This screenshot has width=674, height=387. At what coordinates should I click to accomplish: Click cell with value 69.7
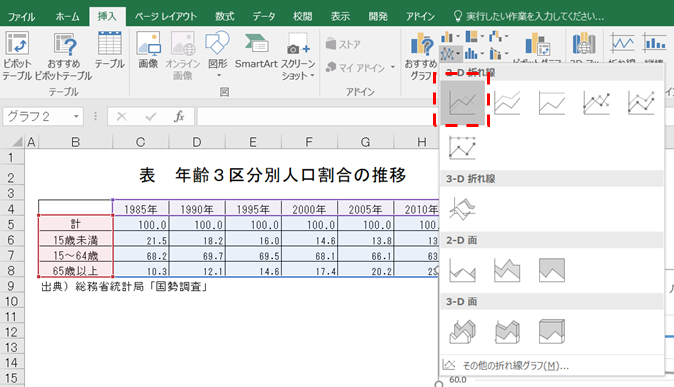tap(197, 255)
